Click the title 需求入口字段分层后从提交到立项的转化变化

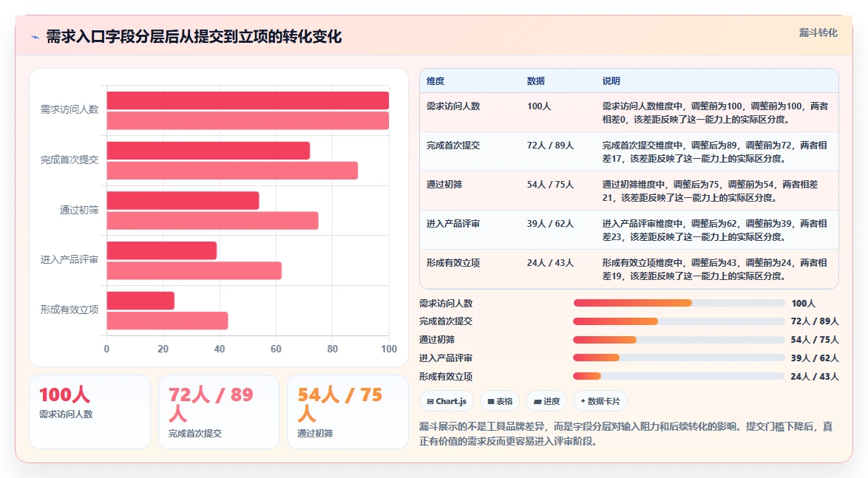pyautogui.click(x=194, y=36)
